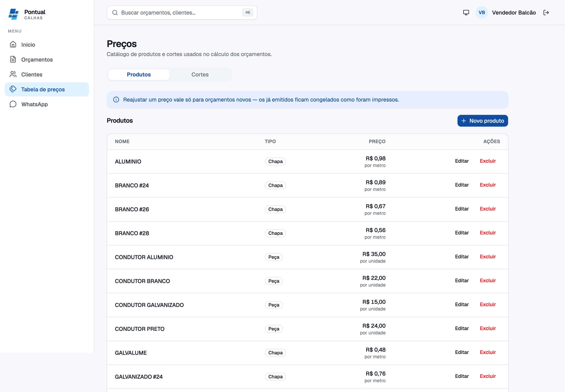Viewport: 565px width, 392px height.
Task: Click the Chapa badge in GALVANIZADO #24 row
Action: (x=275, y=377)
